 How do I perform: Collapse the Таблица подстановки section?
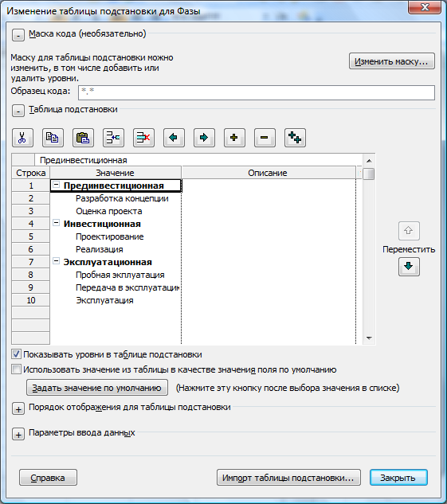[18, 111]
